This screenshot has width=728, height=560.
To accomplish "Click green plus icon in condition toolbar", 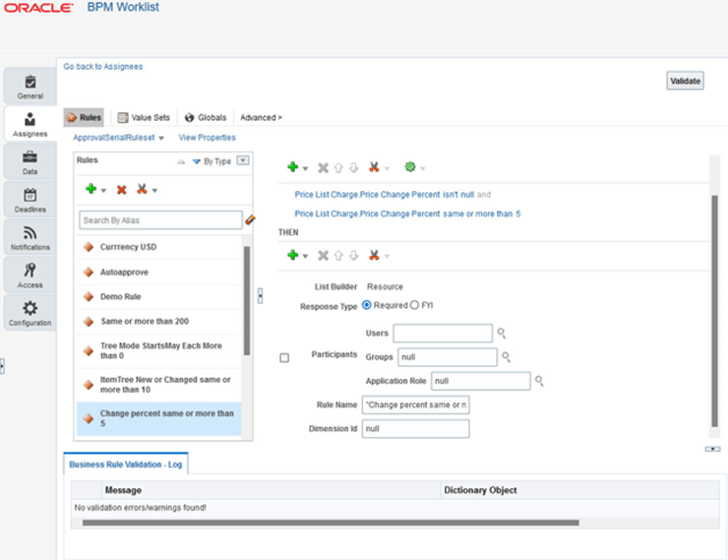I will pyautogui.click(x=292, y=166).
